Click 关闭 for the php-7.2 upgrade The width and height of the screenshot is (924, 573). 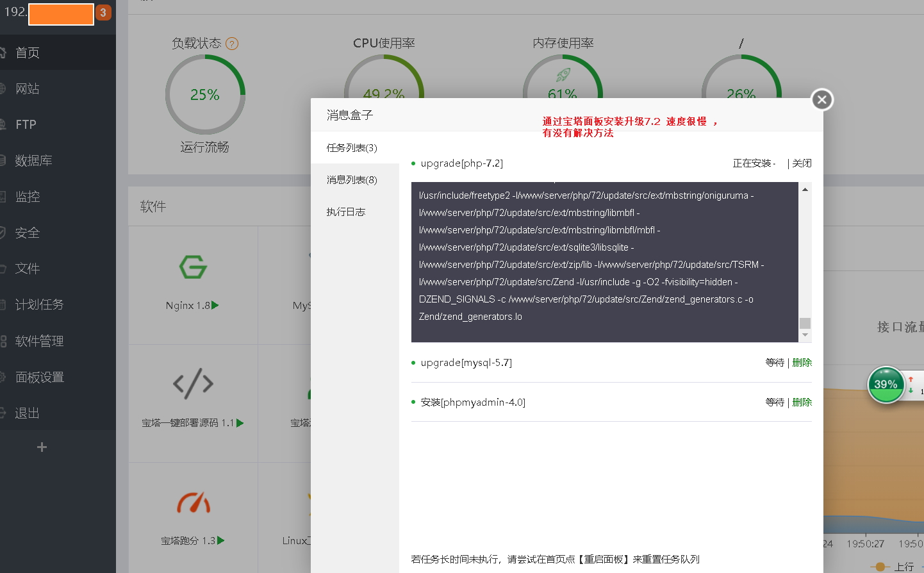(x=802, y=163)
